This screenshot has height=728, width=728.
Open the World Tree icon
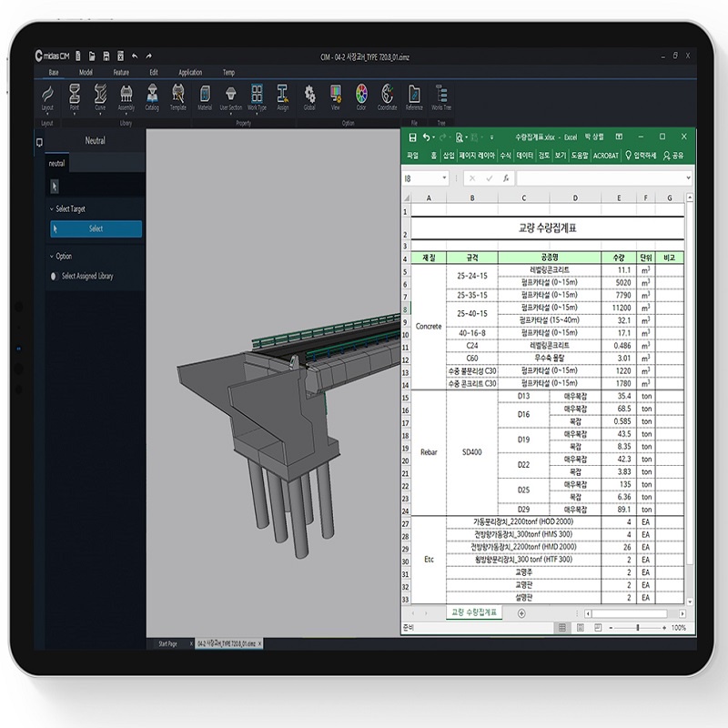pyautogui.click(x=441, y=98)
